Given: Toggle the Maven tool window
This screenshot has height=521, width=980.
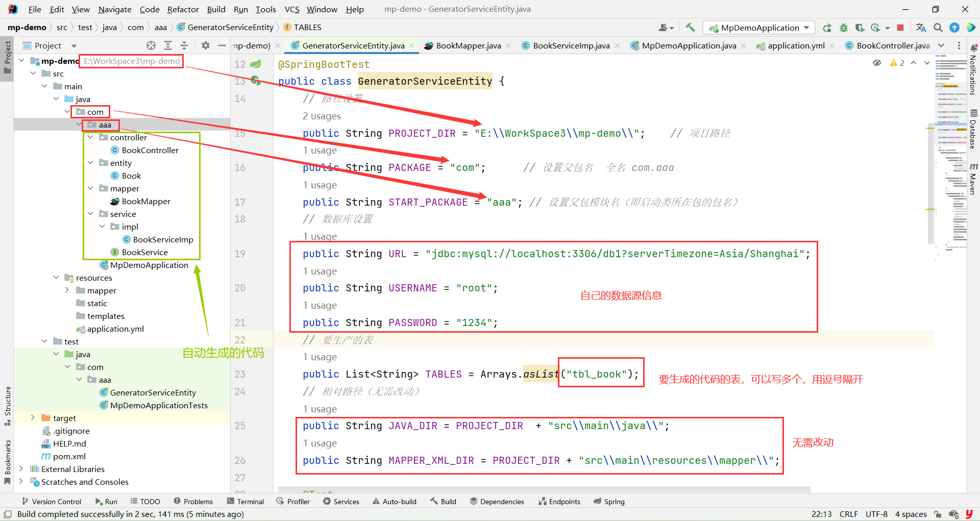Looking at the screenshot, I should (973, 180).
